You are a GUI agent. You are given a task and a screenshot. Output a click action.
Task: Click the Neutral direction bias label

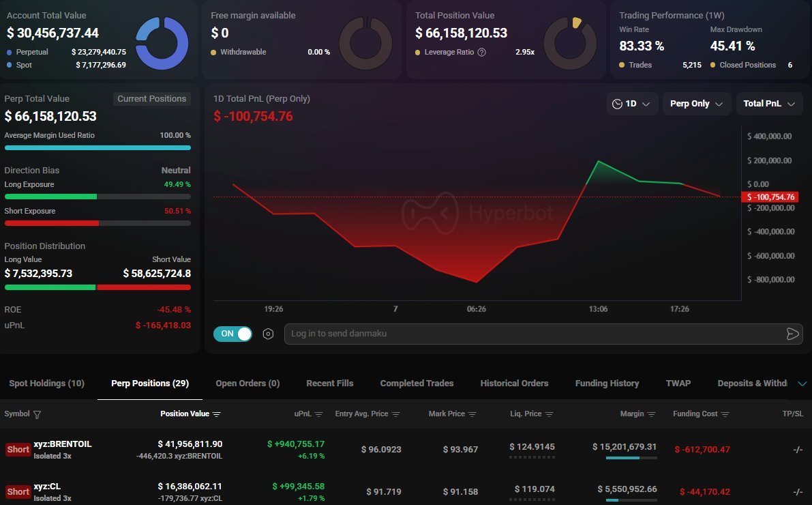[175, 170]
